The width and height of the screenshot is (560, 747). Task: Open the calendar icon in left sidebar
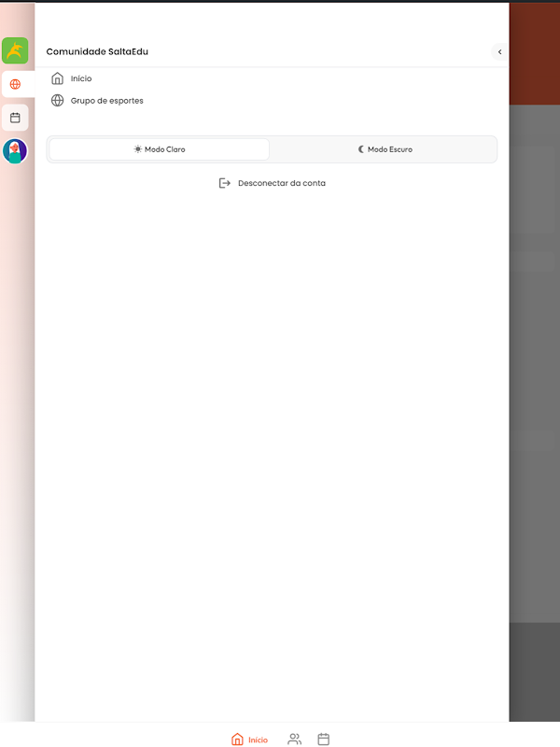pyautogui.click(x=15, y=118)
